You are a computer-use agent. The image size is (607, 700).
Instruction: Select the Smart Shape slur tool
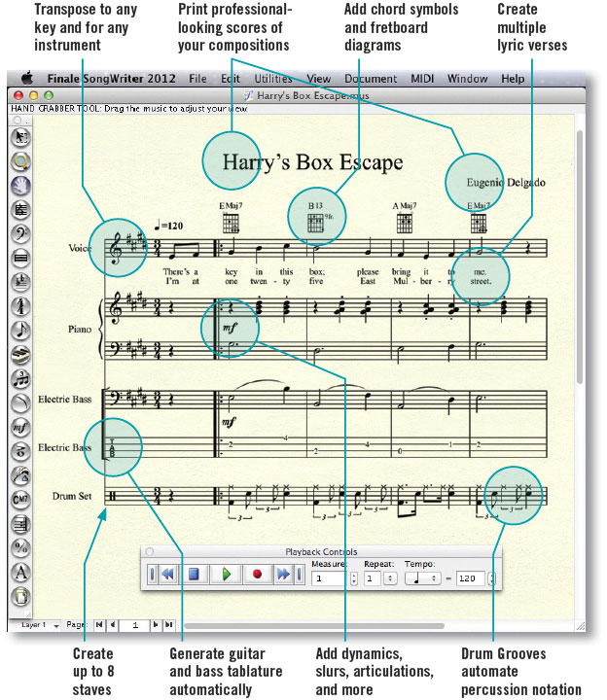(x=20, y=403)
